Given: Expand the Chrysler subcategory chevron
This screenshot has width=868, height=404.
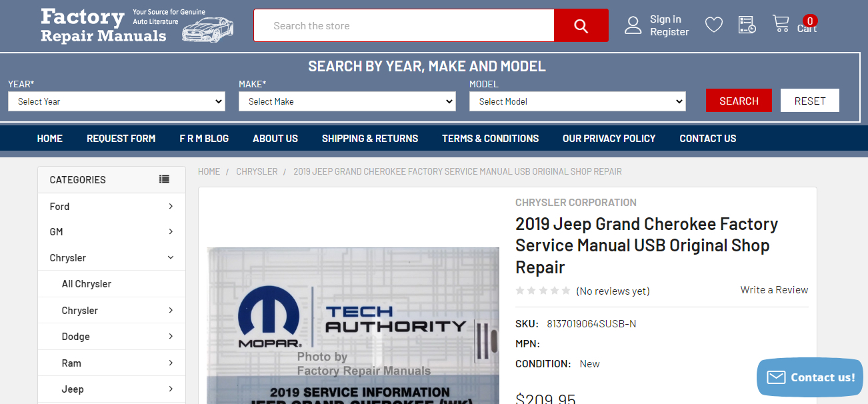Looking at the screenshot, I should point(171,310).
